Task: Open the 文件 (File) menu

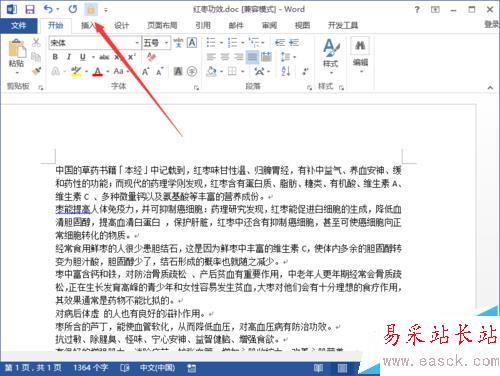Action: 18,25
